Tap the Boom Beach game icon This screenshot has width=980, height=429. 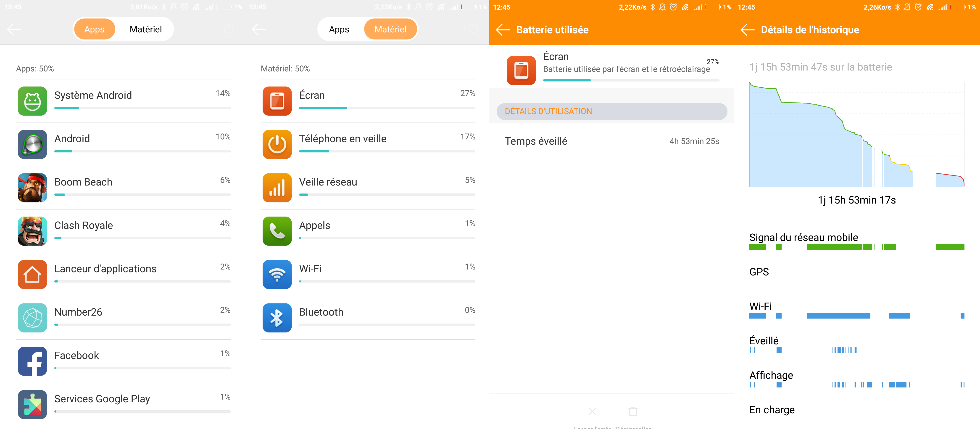32,188
